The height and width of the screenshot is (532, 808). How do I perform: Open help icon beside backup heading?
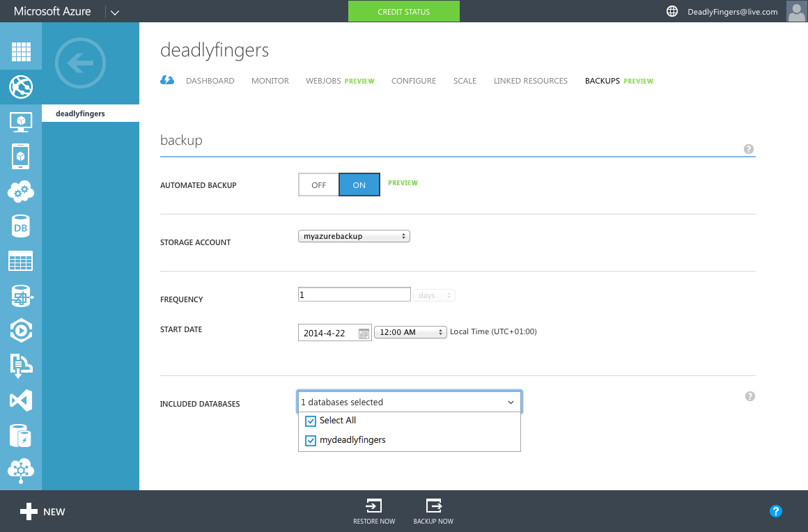point(749,149)
